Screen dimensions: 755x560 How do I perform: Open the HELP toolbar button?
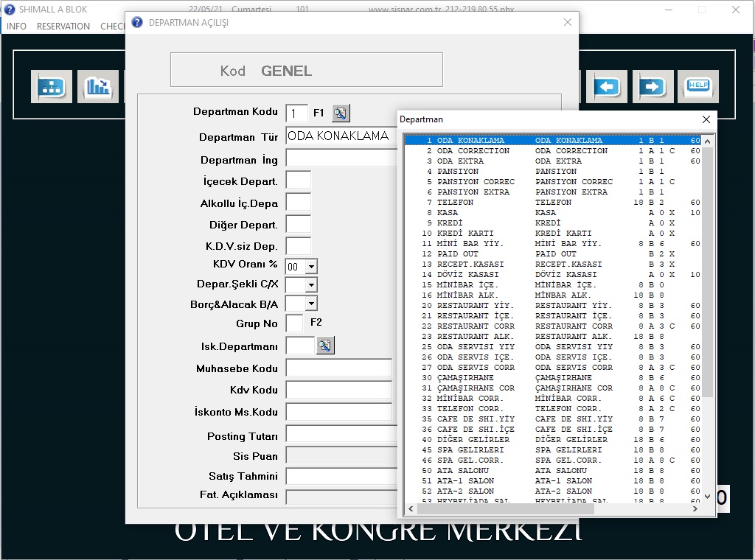[x=698, y=87]
